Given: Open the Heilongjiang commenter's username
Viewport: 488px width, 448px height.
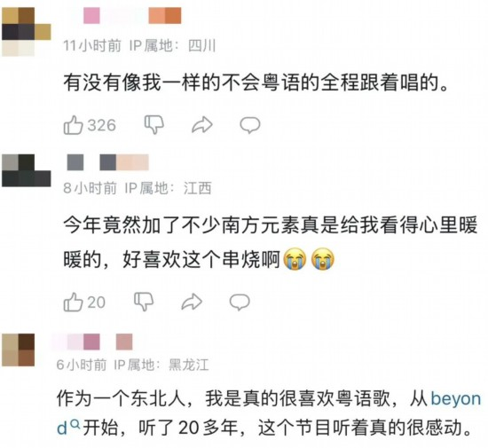Looking at the screenshot, I should [91, 342].
